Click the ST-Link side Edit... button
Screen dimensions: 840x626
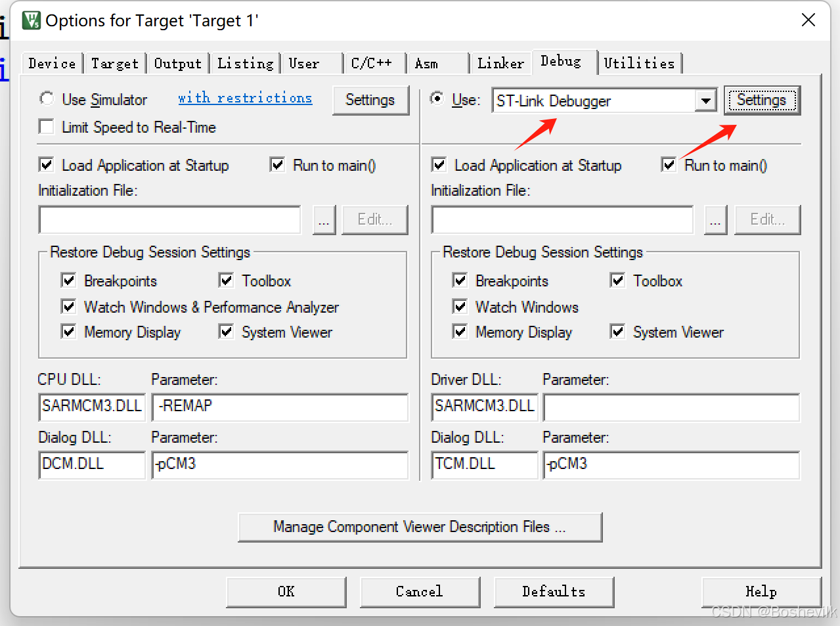[768, 219]
